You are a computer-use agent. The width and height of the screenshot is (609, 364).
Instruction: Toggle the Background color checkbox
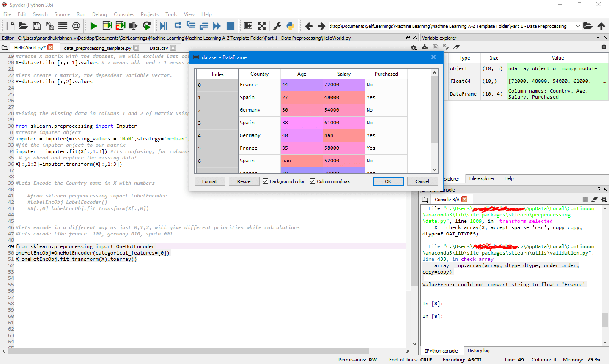pyautogui.click(x=266, y=181)
